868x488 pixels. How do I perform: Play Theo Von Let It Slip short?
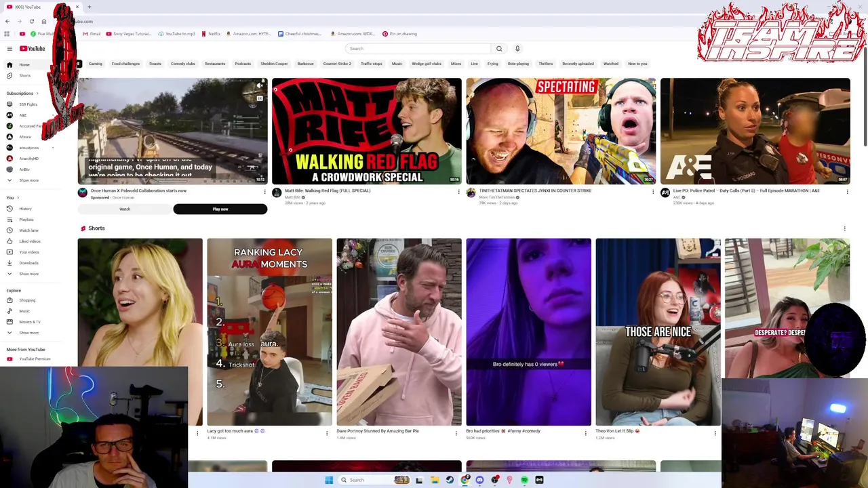(x=658, y=331)
